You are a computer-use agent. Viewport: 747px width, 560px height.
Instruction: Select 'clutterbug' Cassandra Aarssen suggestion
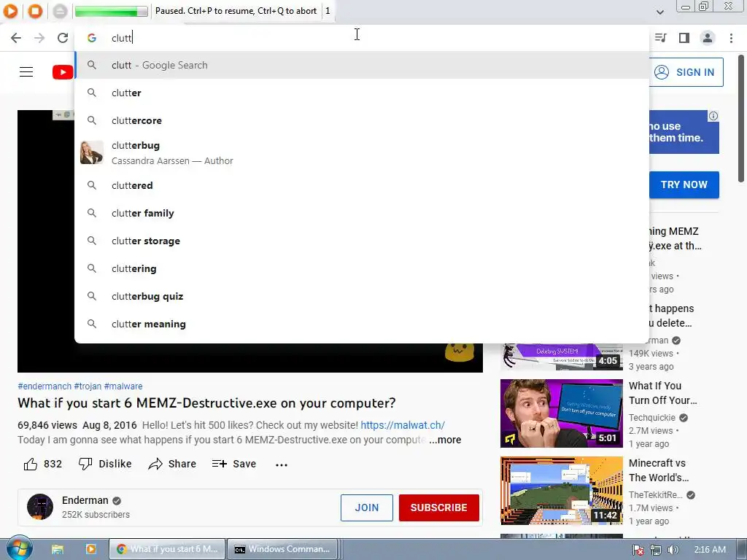[362, 153]
